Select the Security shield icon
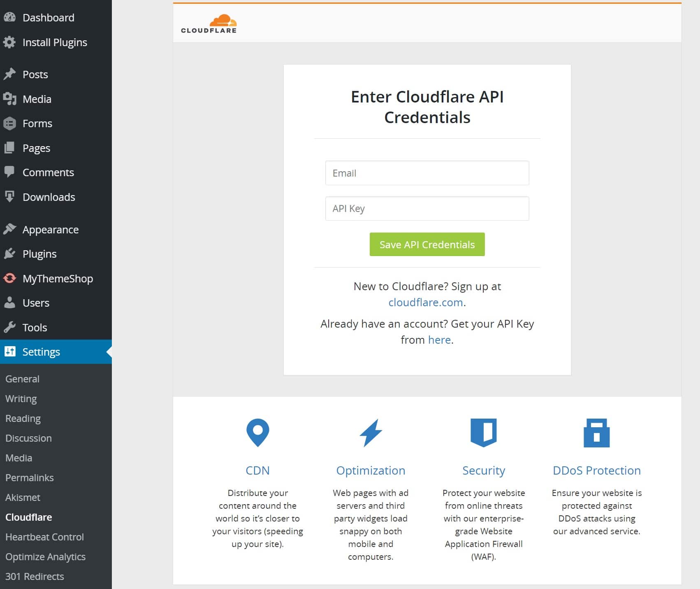This screenshot has height=589, width=700. pyautogui.click(x=484, y=433)
